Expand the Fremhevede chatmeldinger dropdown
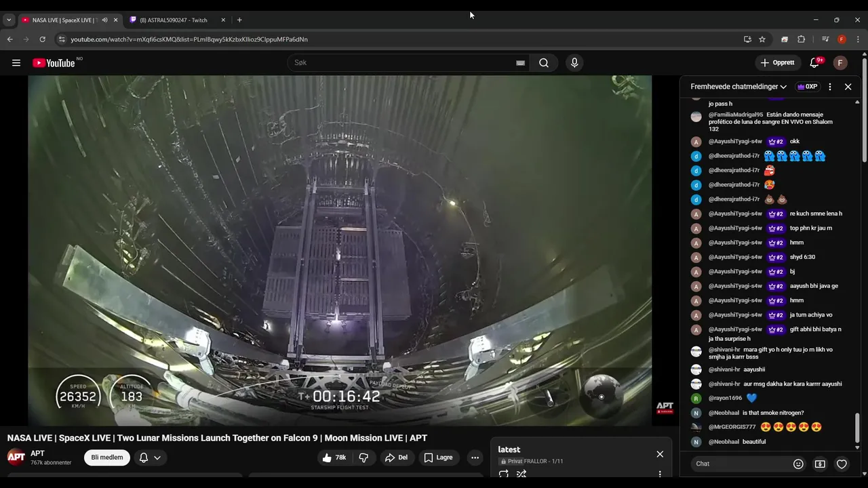 coord(738,87)
